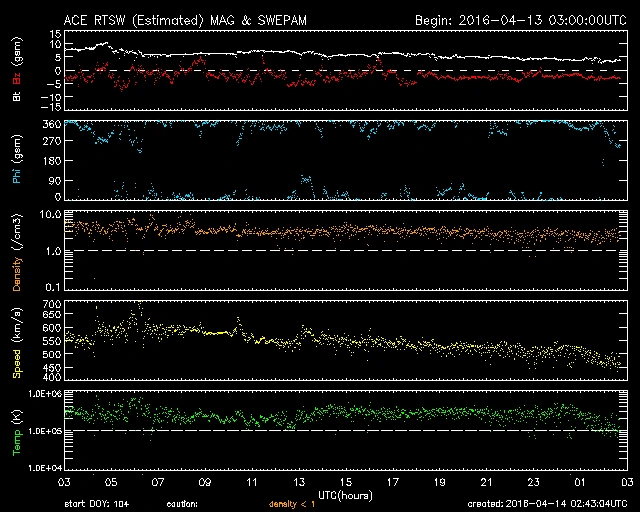Click the green Temp (K) axis label

(x=13, y=430)
